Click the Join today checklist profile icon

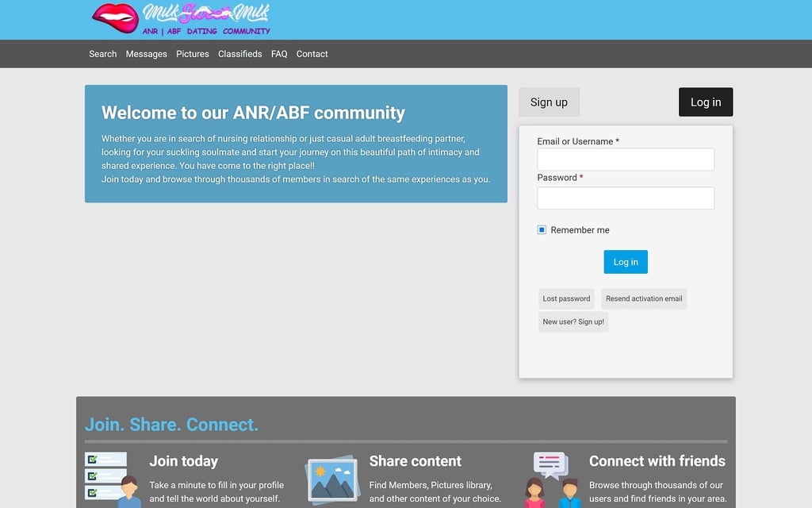coord(112,479)
